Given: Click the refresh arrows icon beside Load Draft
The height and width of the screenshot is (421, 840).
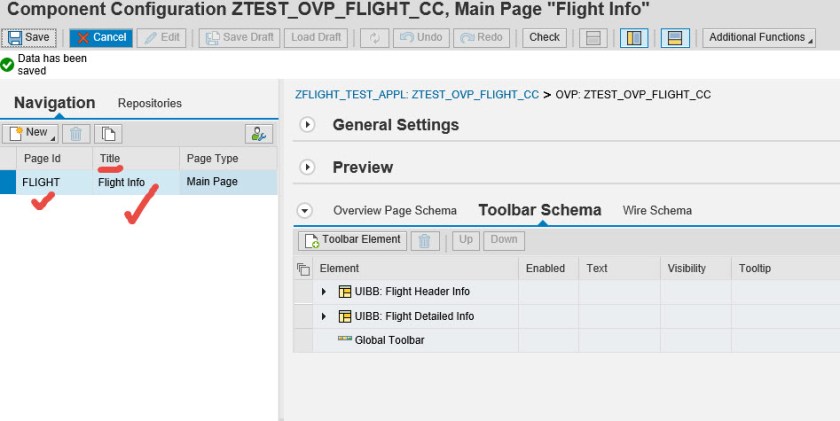Looking at the screenshot, I should pyautogui.click(x=375, y=38).
